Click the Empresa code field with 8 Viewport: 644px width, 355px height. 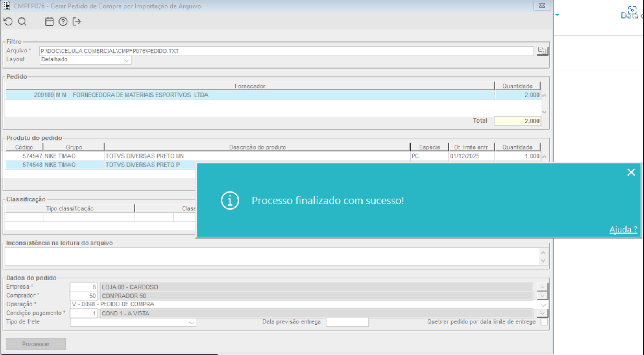click(84, 287)
